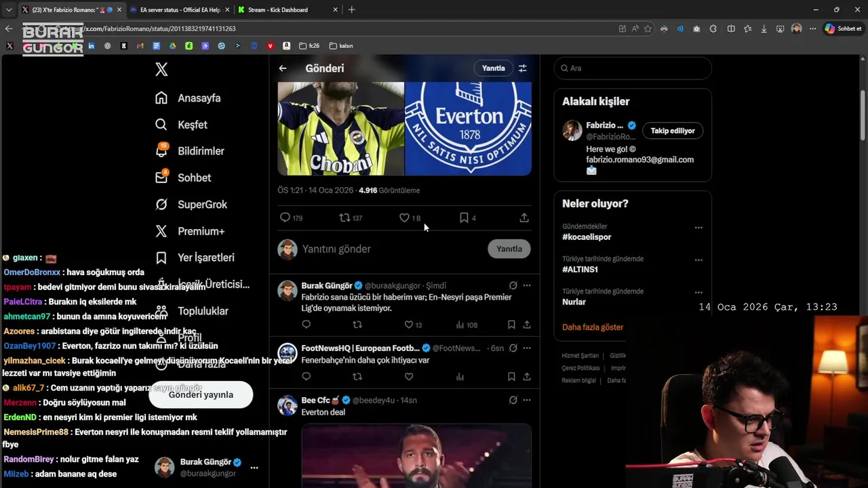
Task: Click the X logo above Anasayfa
Action: pos(161,69)
